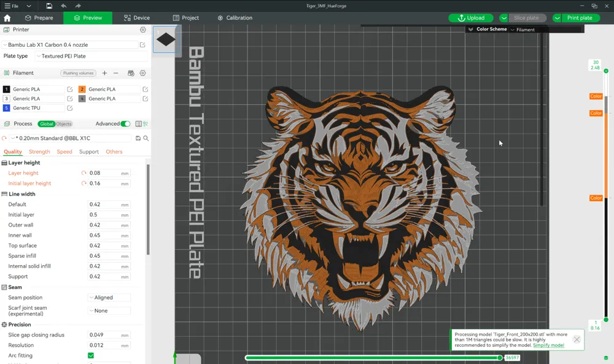614x364 pixels.
Task: Collapse the Color Scheme panel chevron
Action: [x=471, y=29]
